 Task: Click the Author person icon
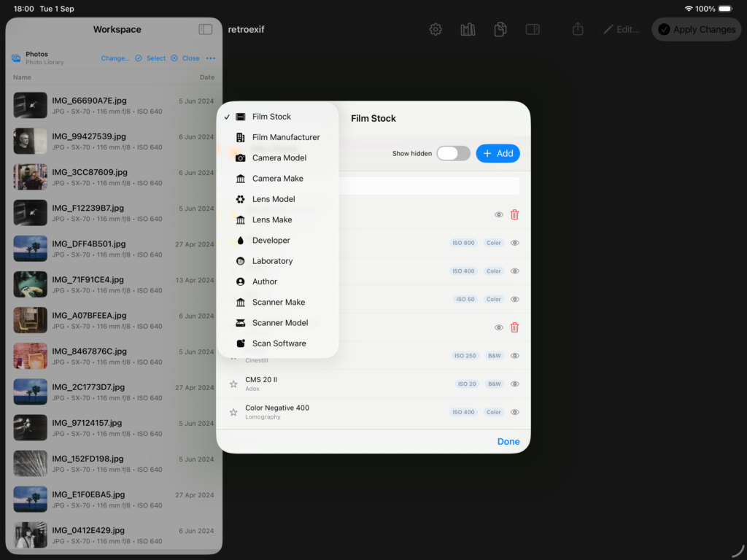pyautogui.click(x=241, y=282)
